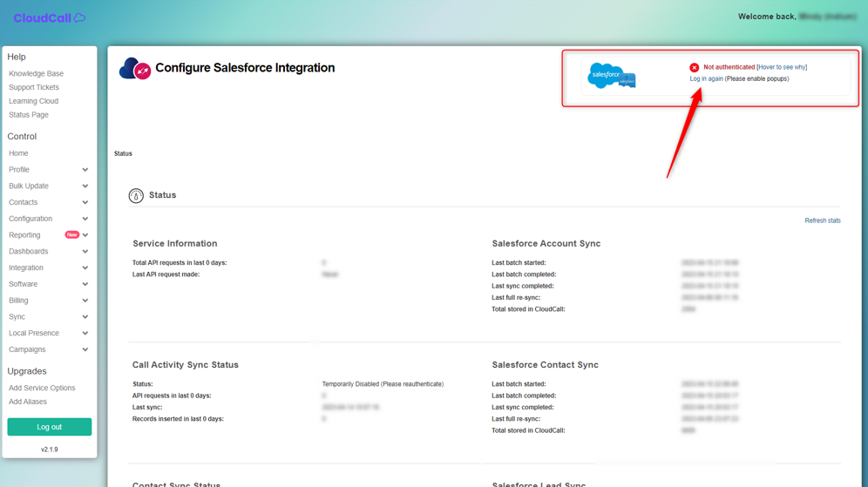This screenshot has width=868, height=487.
Task: Click the Salesforce Contact Sync heading
Action: (x=546, y=365)
